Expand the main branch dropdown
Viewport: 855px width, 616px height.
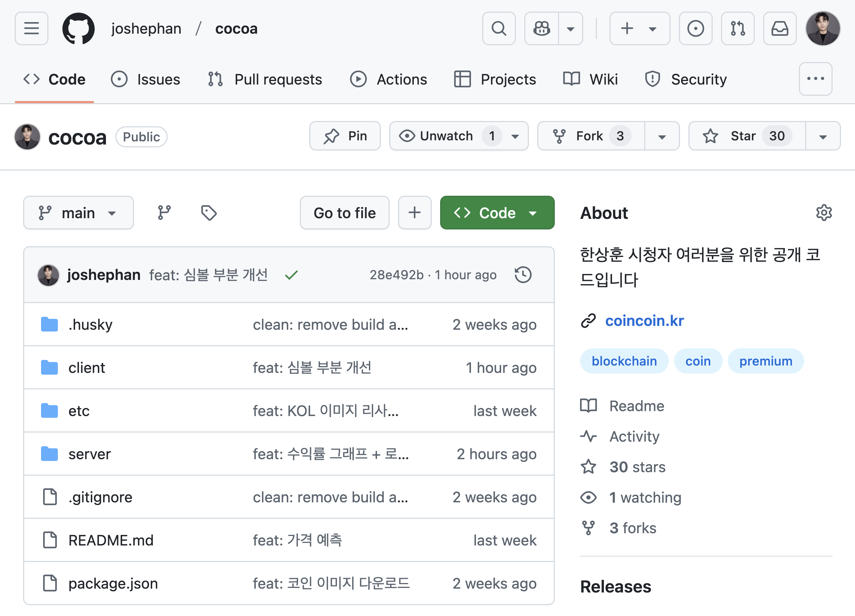click(79, 213)
